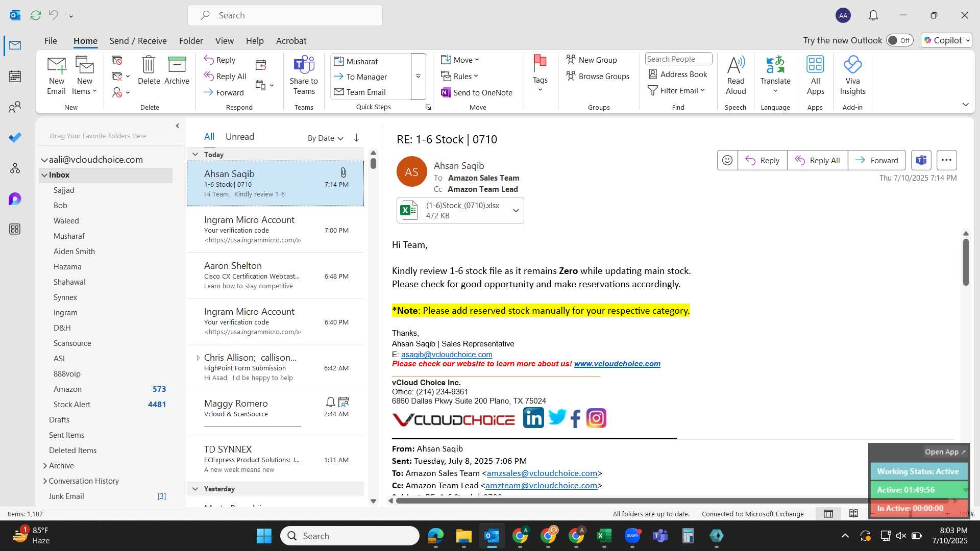Open the Move dropdown in ribbon
Viewport: 980px width, 551px height.
[460, 60]
